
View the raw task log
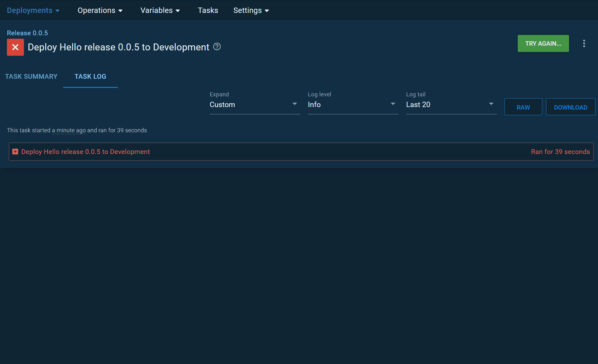click(x=523, y=107)
